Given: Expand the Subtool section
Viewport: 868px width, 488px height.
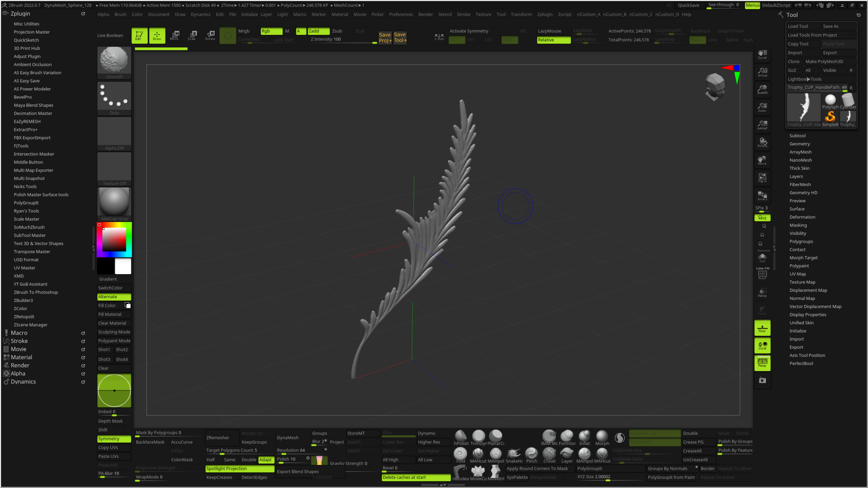Looking at the screenshot, I should click(x=797, y=135).
